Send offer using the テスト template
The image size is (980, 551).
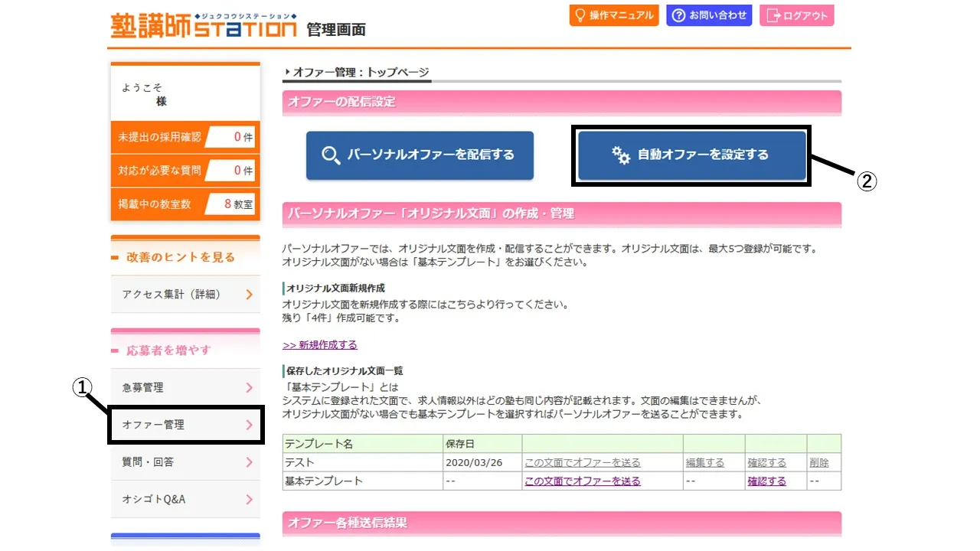pos(582,463)
